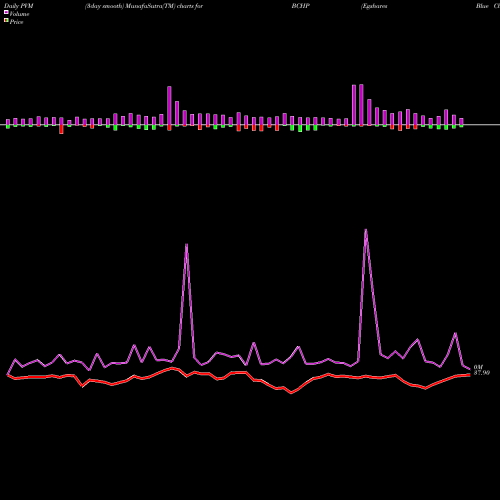Click the highest peak of the magenta volume line
This screenshot has height=500, width=500.
(366, 230)
